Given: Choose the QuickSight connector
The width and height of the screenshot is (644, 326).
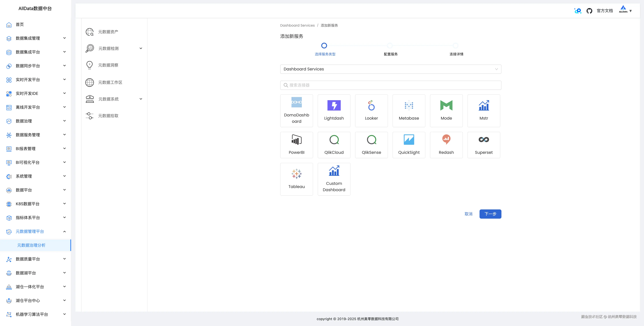Looking at the screenshot, I should tap(409, 145).
